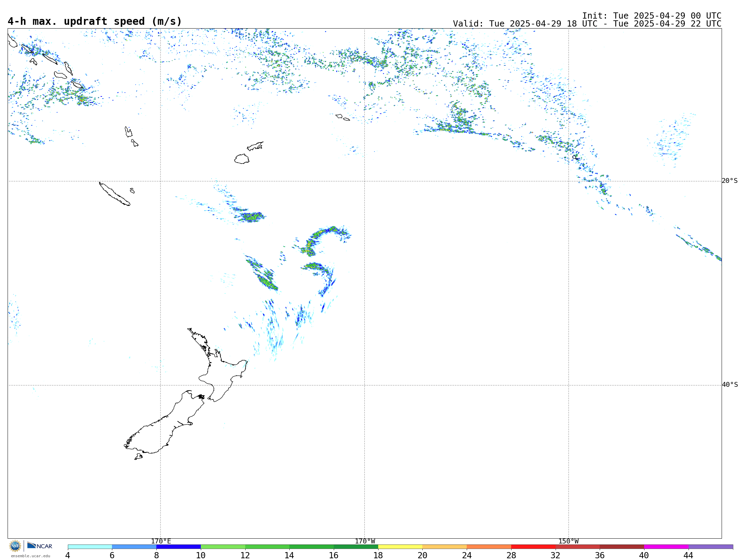This screenshot has width=744, height=560.
Task: Click the dark red 36–40 colorbar swatch
Action: [622, 547]
